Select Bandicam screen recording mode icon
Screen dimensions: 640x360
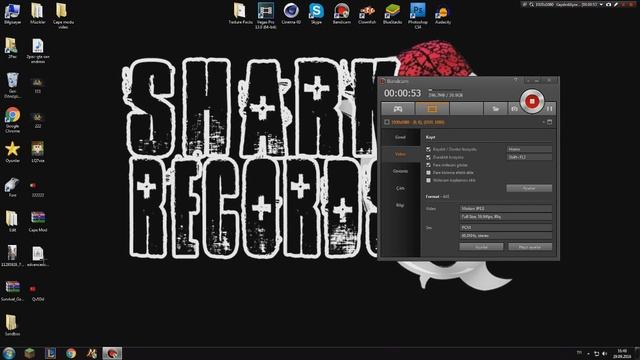(x=432, y=109)
